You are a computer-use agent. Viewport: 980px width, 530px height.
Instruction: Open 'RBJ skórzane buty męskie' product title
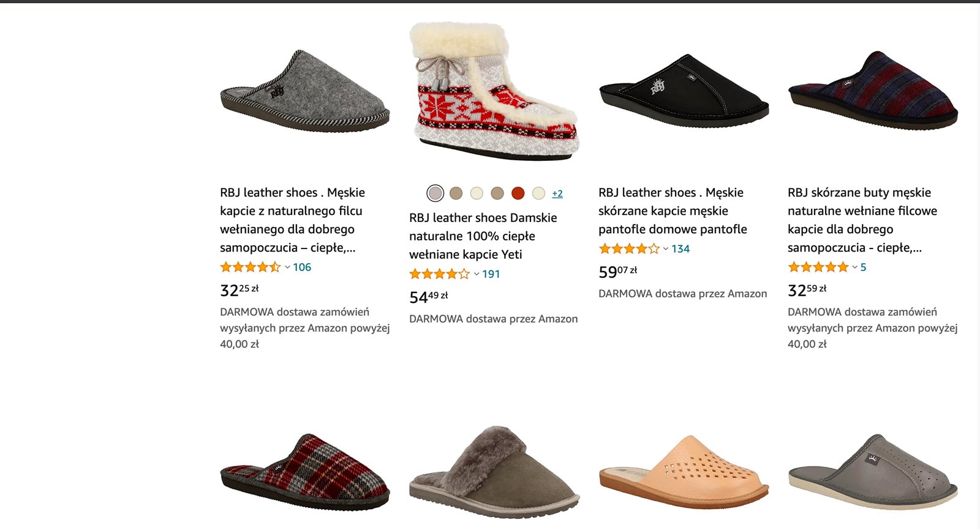tap(862, 220)
